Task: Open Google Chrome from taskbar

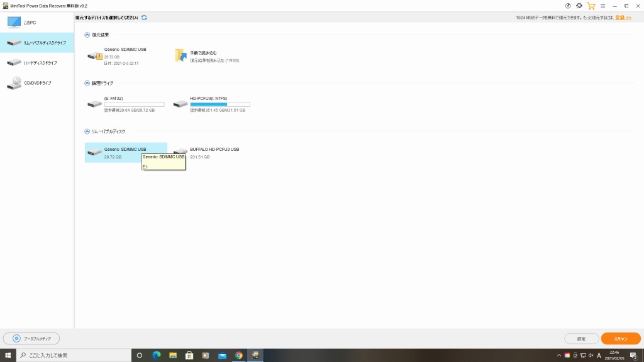Action: (x=238, y=356)
